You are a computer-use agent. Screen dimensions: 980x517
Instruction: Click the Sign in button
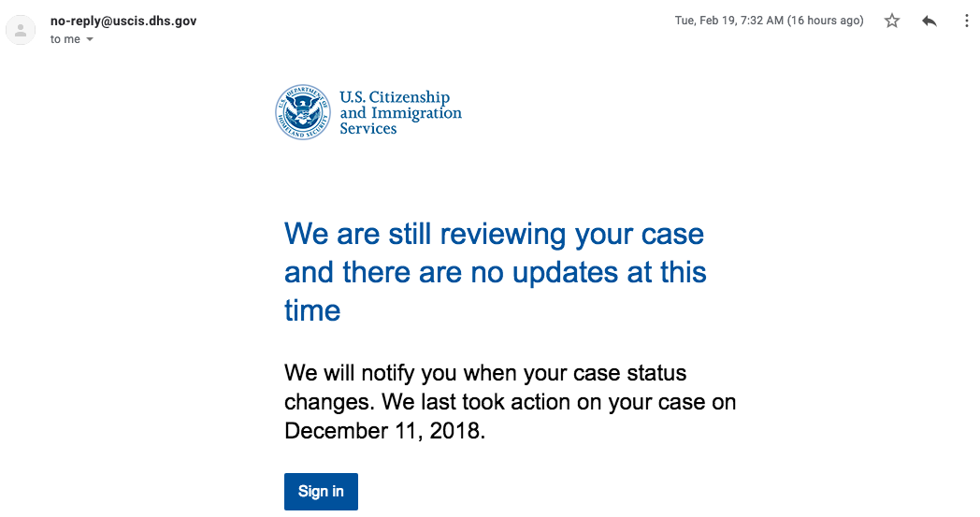[x=322, y=492]
